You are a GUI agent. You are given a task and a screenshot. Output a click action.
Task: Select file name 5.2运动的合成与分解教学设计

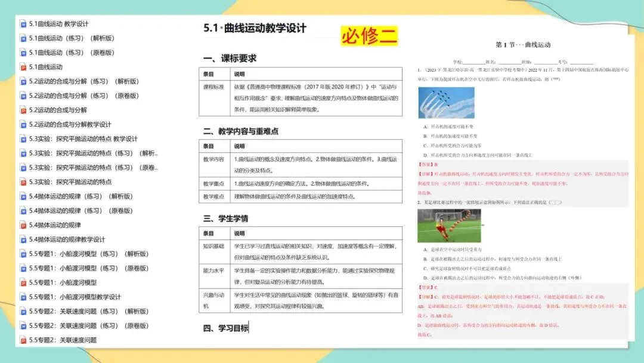pos(70,125)
